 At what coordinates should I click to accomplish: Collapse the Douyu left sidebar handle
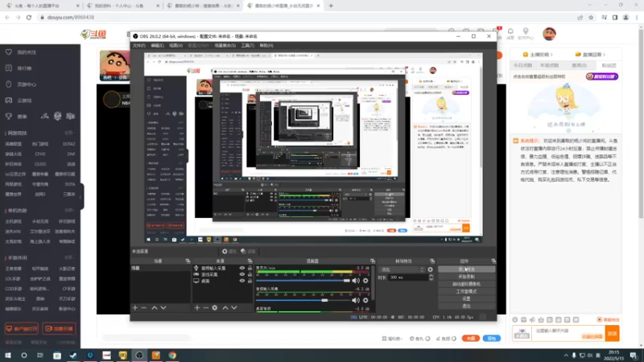(81, 196)
